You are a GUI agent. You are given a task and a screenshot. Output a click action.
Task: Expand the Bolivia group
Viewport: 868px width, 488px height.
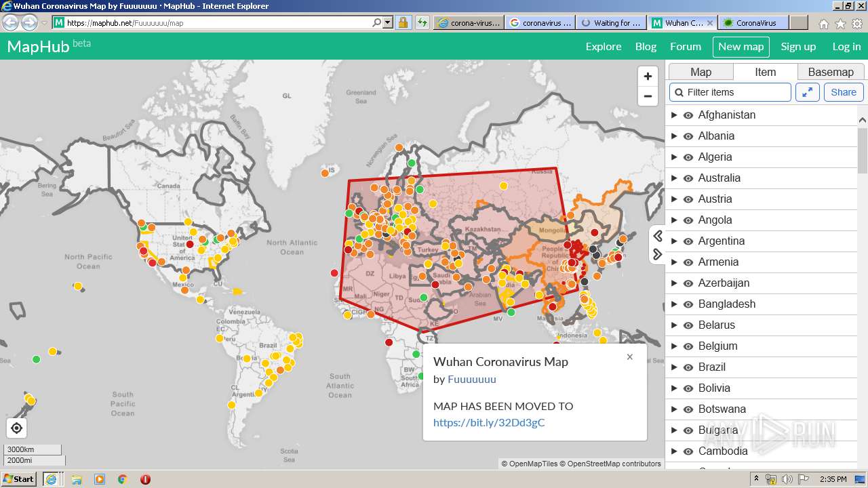click(x=674, y=388)
